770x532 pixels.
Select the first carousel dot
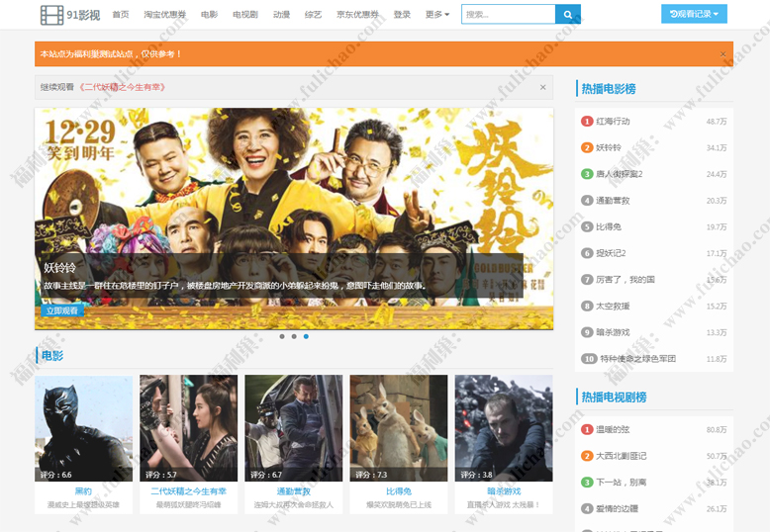pyautogui.click(x=282, y=336)
